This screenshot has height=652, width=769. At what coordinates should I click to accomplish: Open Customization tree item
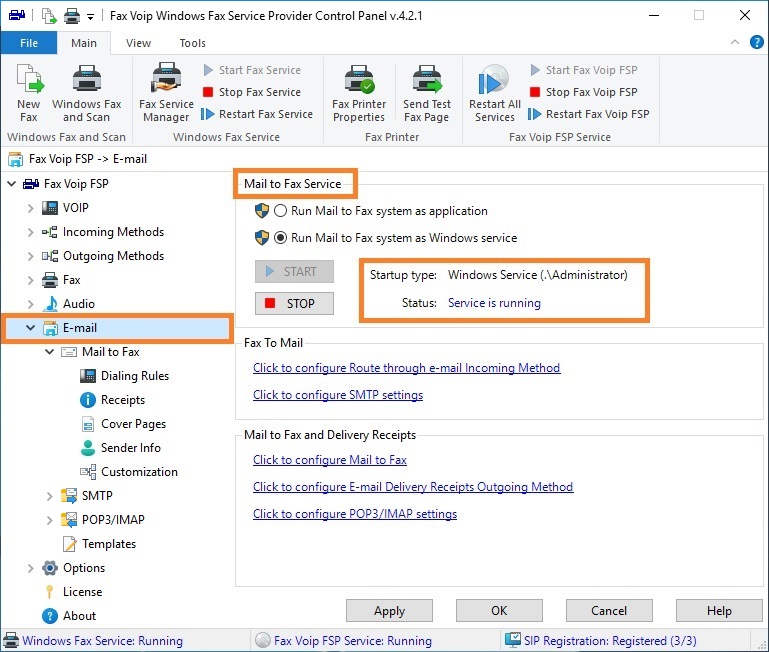139,472
